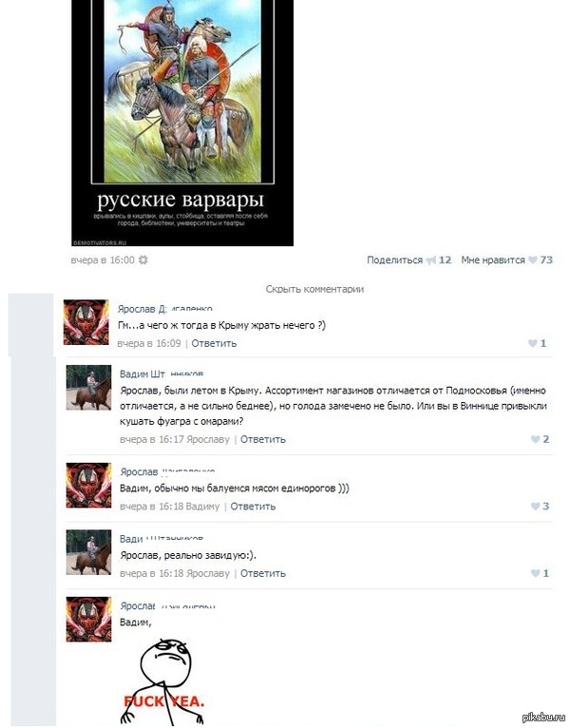The width and height of the screenshot is (570, 728).
Task: Click the 'Ярославу' reply reference at 16:17
Action: 207,439
